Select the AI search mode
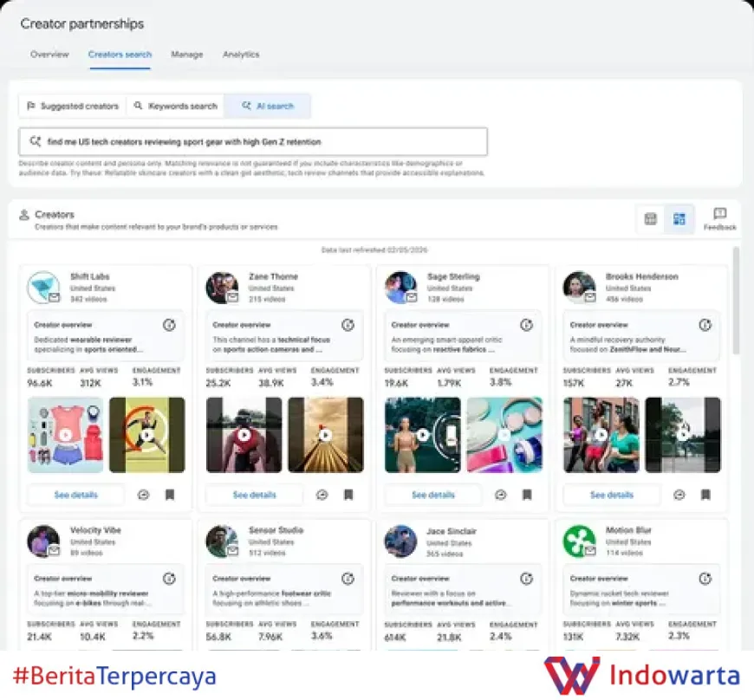754x700 pixels. [x=268, y=106]
